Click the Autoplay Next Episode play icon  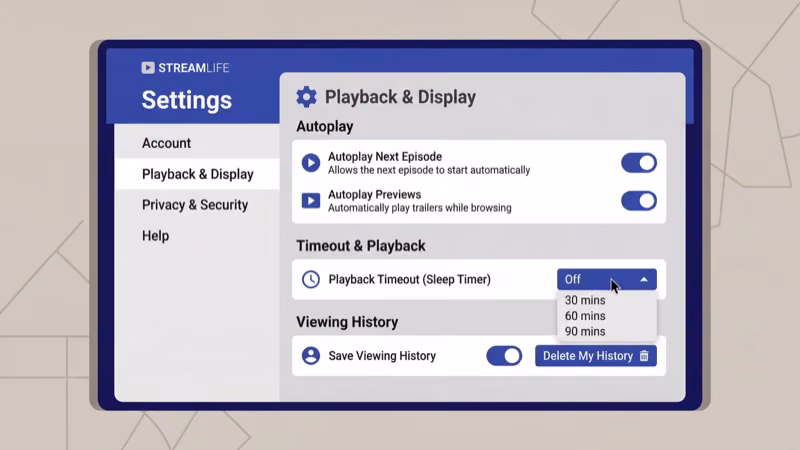[x=311, y=163]
